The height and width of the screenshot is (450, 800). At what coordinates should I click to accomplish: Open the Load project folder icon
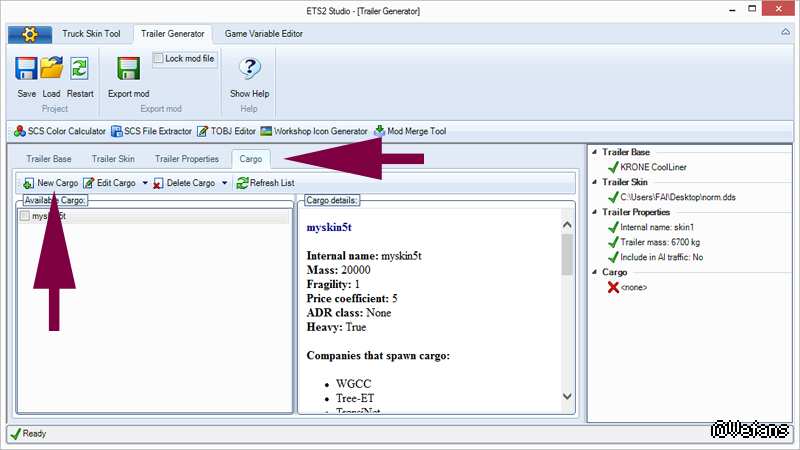(x=52, y=69)
